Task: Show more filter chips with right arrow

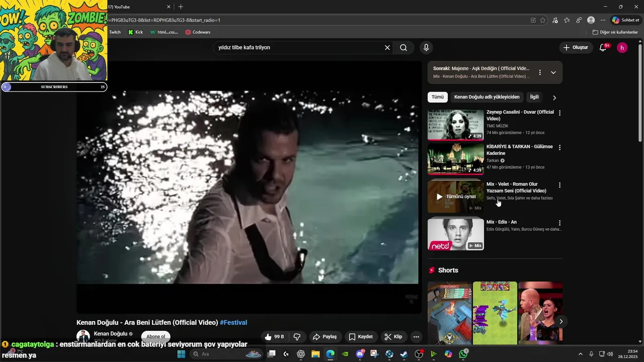Action: coord(554,98)
